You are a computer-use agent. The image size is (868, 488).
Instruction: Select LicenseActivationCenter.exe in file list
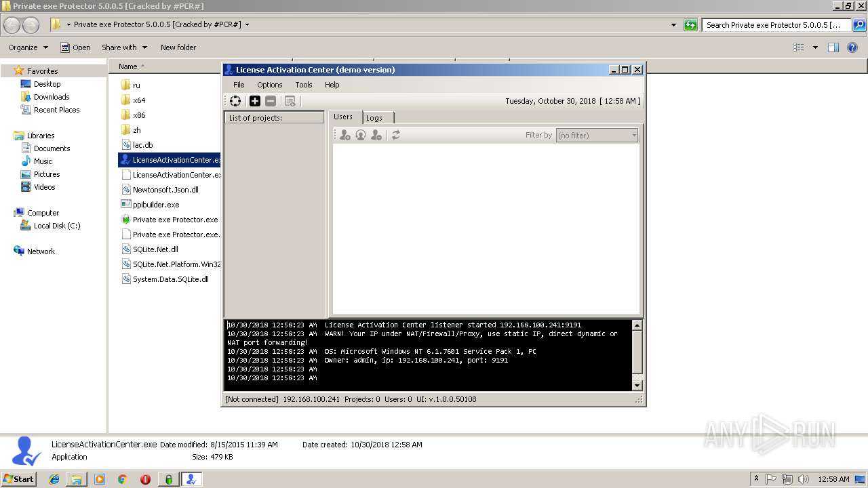pos(170,160)
